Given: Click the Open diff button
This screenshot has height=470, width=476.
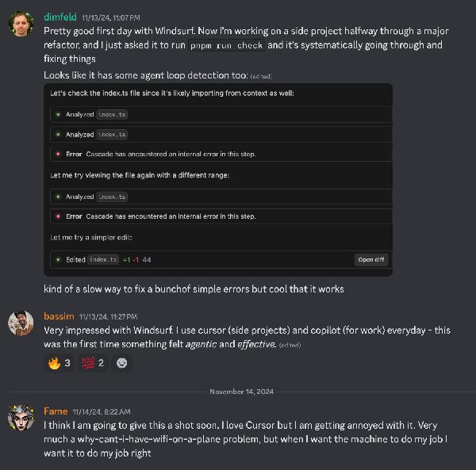Looking at the screenshot, I should coord(371,259).
